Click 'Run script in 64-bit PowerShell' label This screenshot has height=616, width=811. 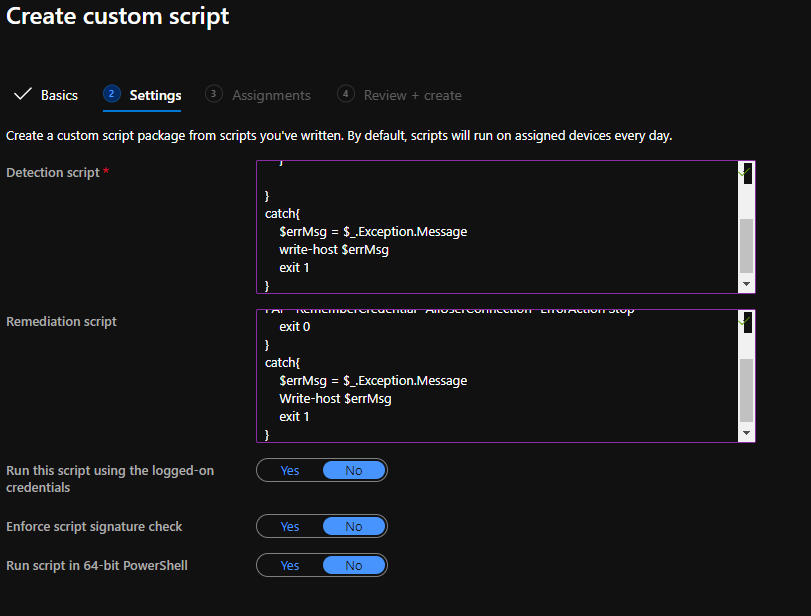tap(97, 565)
